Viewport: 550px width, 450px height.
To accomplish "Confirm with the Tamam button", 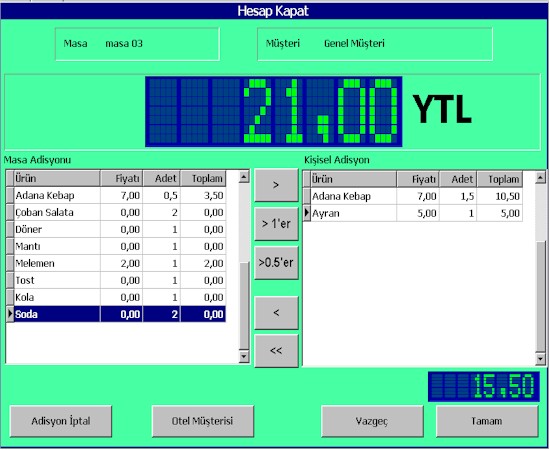I will [487, 421].
